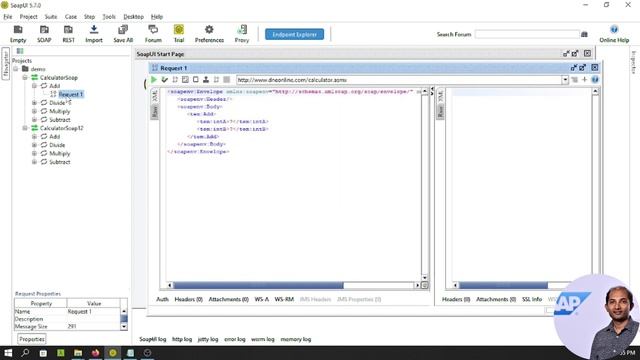Open Preferences gear icon
This screenshot has height=360, width=640.
point(209,34)
